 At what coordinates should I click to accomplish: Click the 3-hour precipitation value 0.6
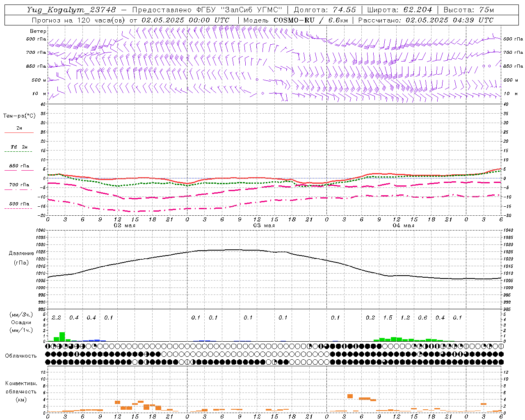(422, 318)
